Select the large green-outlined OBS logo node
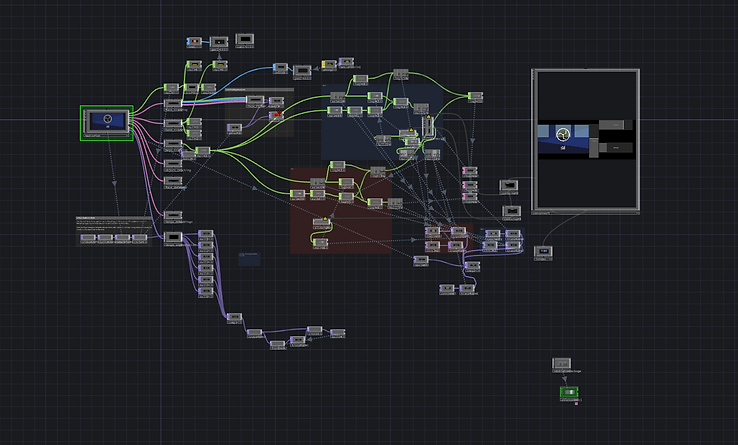 [x=107, y=122]
